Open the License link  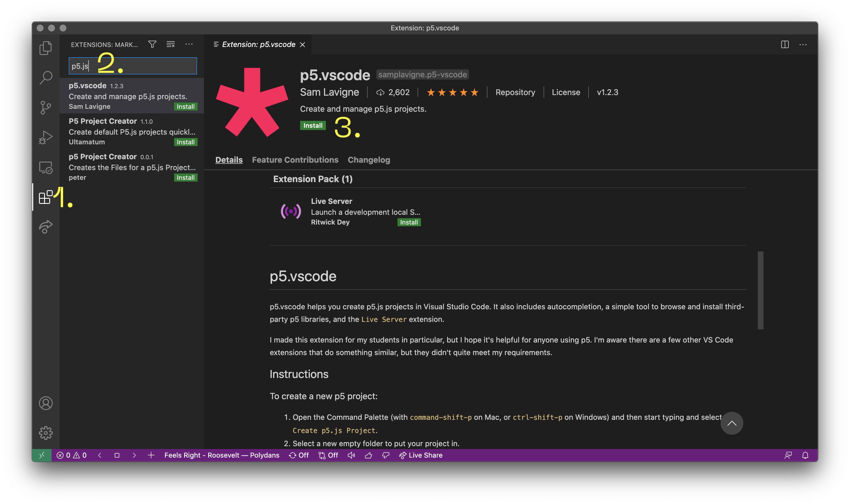click(x=565, y=92)
